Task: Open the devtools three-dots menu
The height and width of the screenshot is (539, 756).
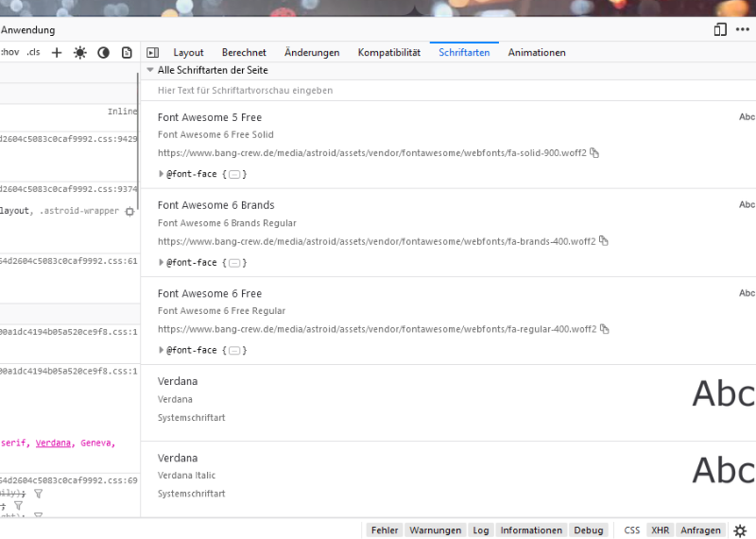Action: pyautogui.click(x=743, y=30)
